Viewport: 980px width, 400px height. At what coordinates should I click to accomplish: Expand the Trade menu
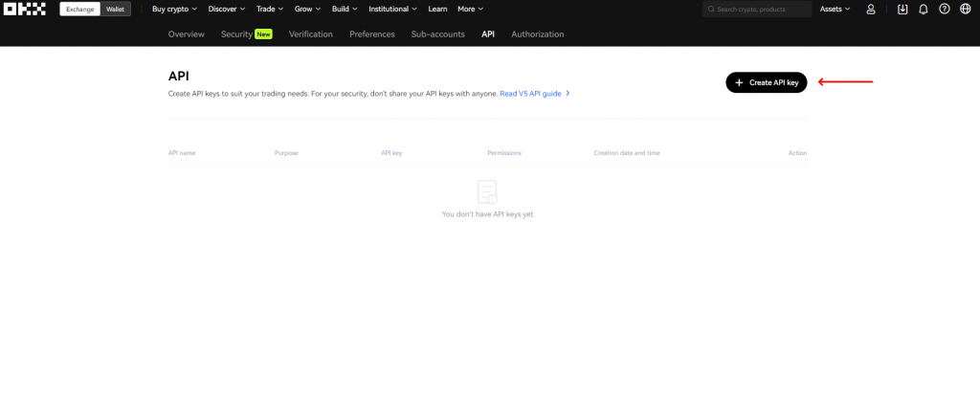pyautogui.click(x=270, y=10)
